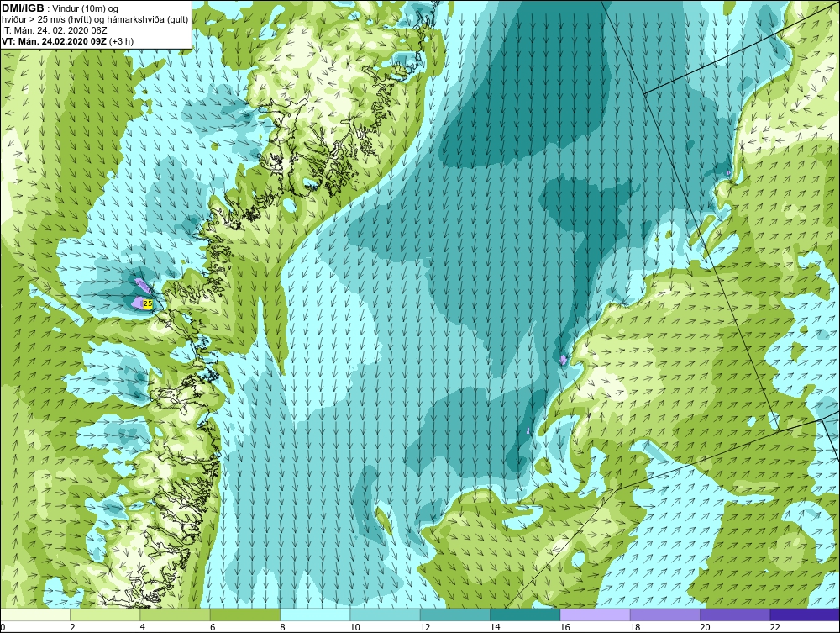This screenshot has width=840, height=633.
Task: Click the 8–10 m/s pale cyan legend swatch
Action: click(x=315, y=615)
